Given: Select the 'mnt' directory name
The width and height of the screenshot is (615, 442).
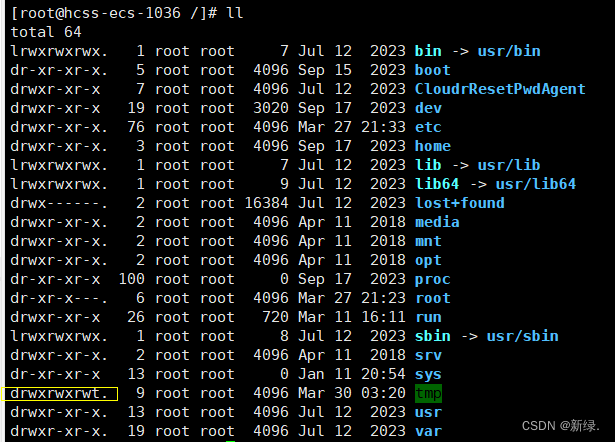Looking at the screenshot, I should [x=428, y=241].
